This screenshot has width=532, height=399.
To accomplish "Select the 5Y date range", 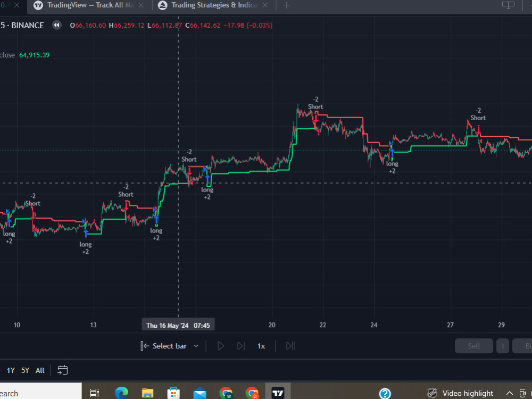I will (x=24, y=370).
